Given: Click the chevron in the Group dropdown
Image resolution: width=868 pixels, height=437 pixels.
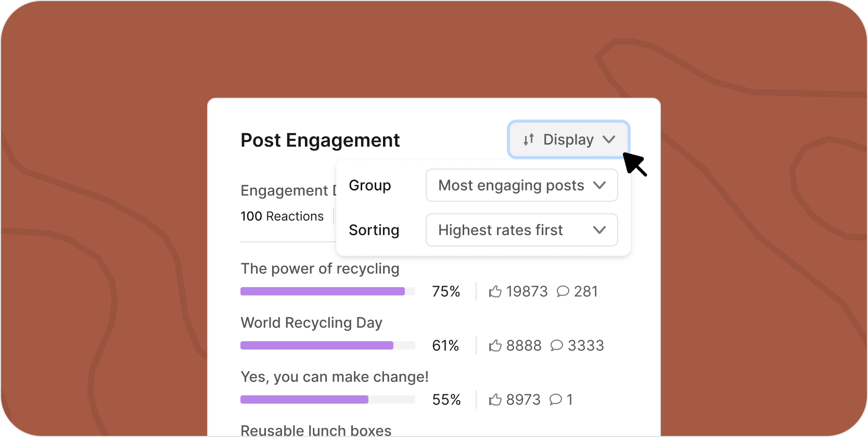Looking at the screenshot, I should pos(599,185).
